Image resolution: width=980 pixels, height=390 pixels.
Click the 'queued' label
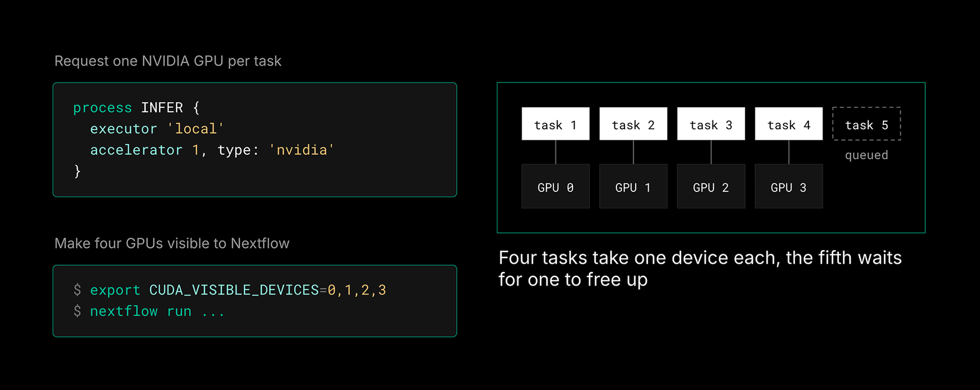click(867, 155)
